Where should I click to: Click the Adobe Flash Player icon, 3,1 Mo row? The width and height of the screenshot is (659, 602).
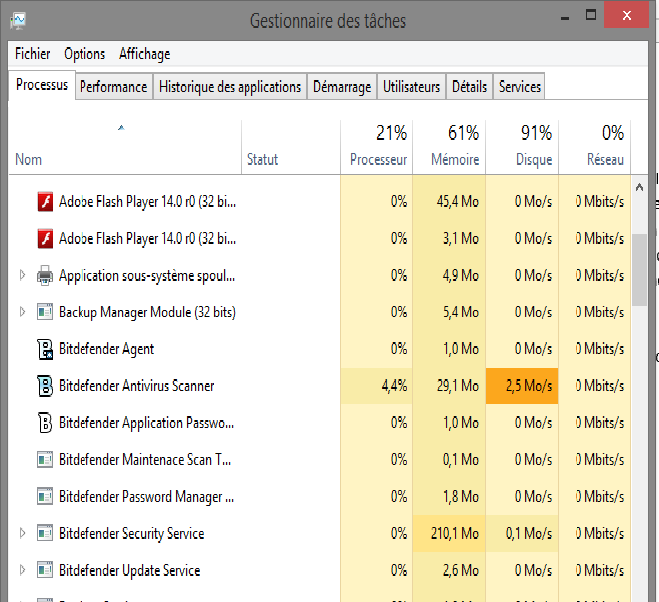coord(45,238)
